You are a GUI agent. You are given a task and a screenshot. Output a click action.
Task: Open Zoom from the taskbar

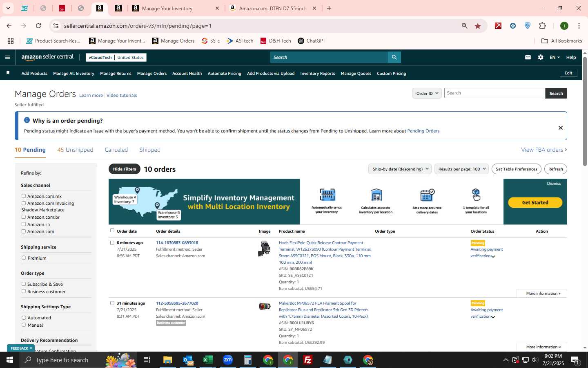(x=227, y=360)
